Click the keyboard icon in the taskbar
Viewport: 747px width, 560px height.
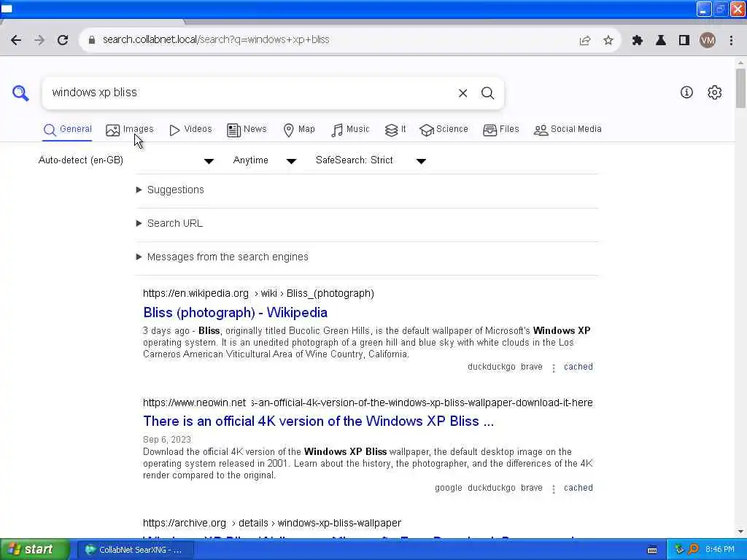pyautogui.click(x=652, y=550)
